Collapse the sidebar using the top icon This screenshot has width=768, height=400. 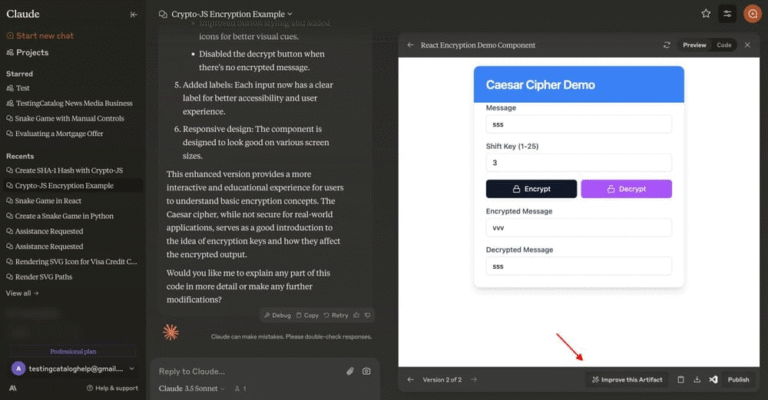134,14
